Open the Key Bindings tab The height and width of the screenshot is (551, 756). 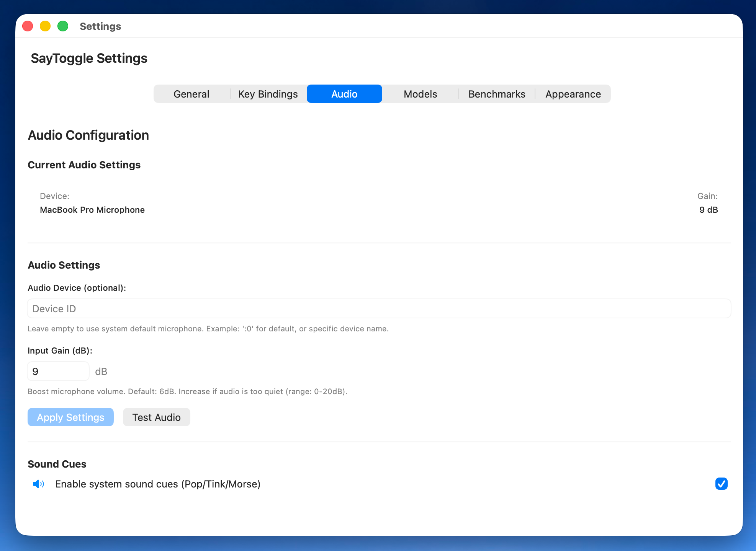(268, 94)
